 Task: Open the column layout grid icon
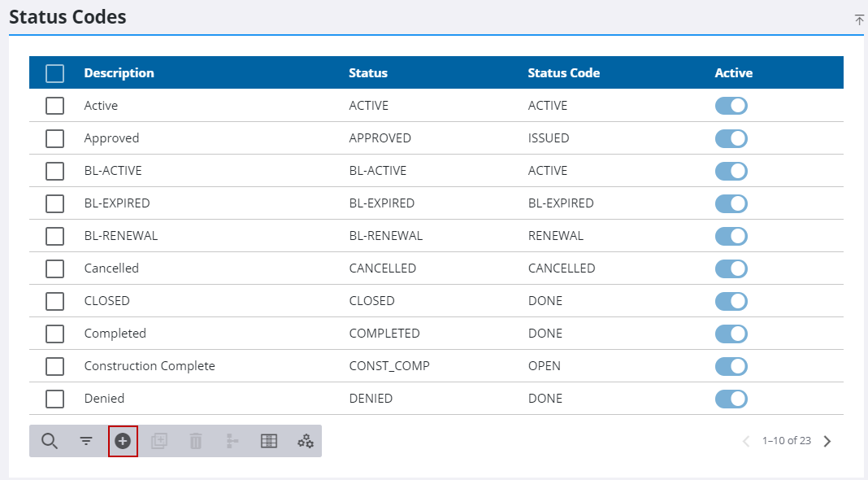click(269, 441)
